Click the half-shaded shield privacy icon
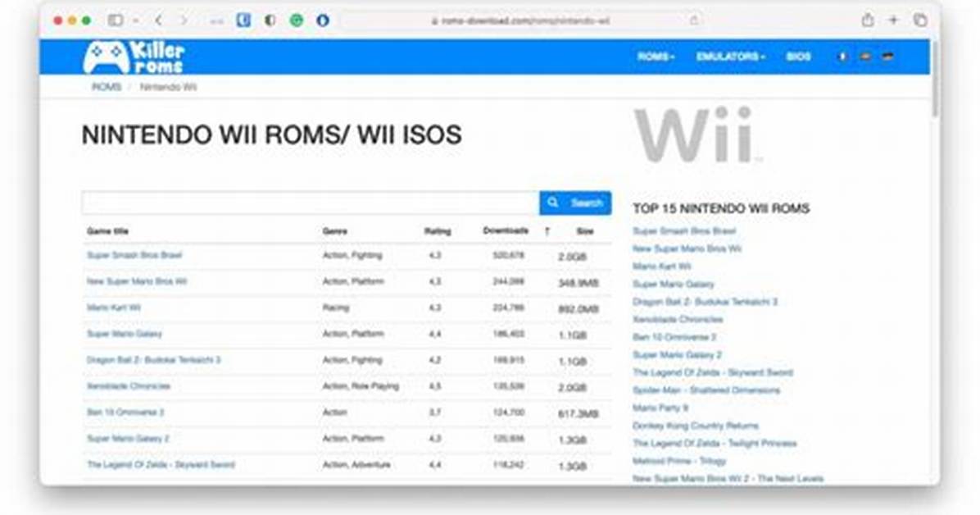Image resolution: width=980 pixels, height=515 pixels. [x=270, y=20]
